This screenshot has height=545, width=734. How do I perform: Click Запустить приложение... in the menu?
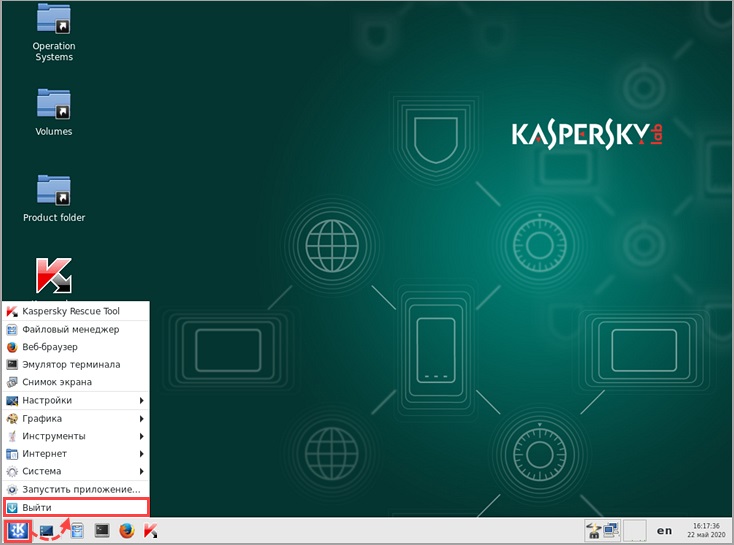(76, 489)
